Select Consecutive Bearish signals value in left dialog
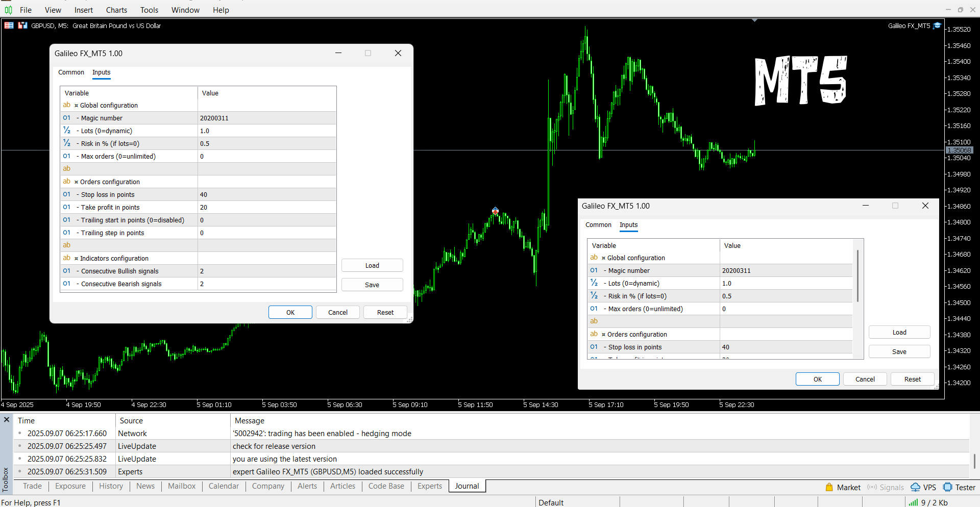 point(267,284)
